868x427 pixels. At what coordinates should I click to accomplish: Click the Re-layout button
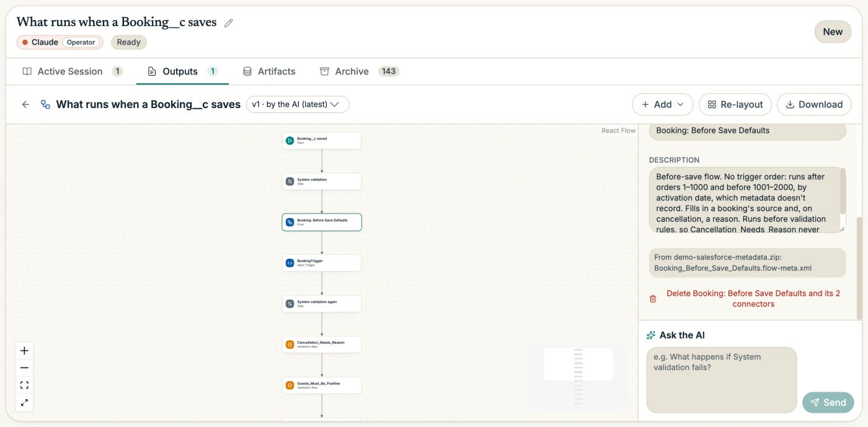pos(735,104)
